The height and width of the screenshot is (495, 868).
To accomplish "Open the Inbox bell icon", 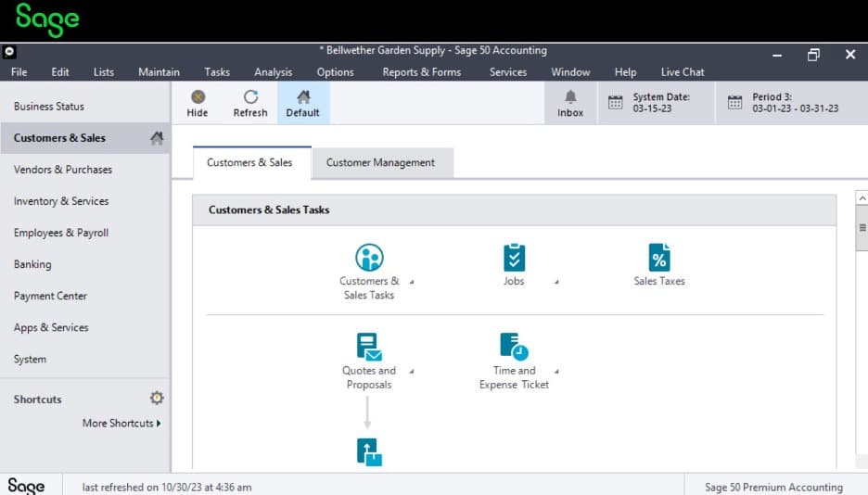I will [570, 97].
